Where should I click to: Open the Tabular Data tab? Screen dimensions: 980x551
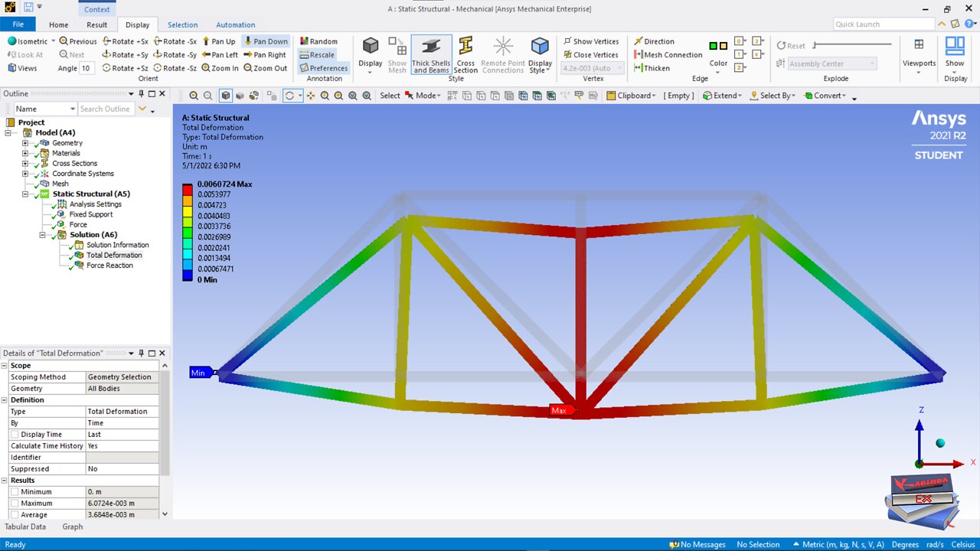point(25,527)
